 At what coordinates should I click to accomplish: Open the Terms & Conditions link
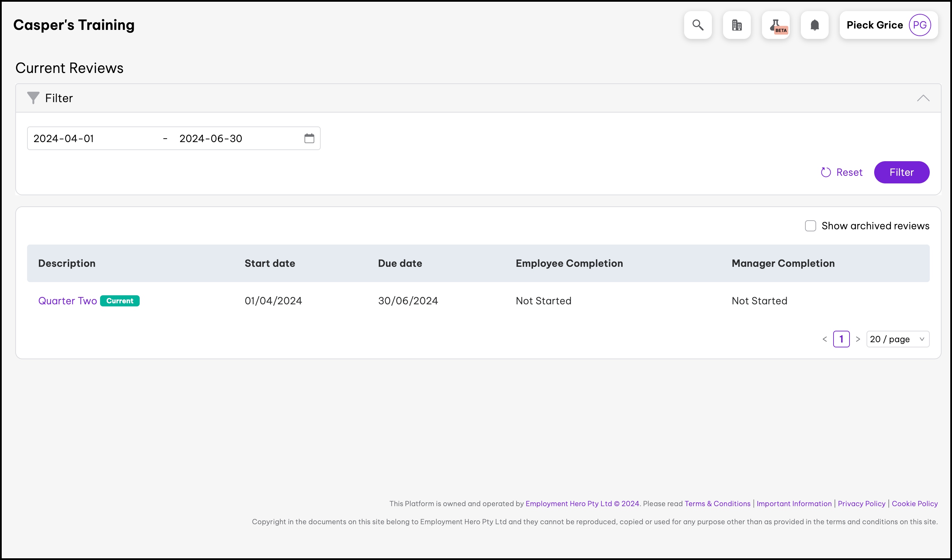click(x=717, y=503)
